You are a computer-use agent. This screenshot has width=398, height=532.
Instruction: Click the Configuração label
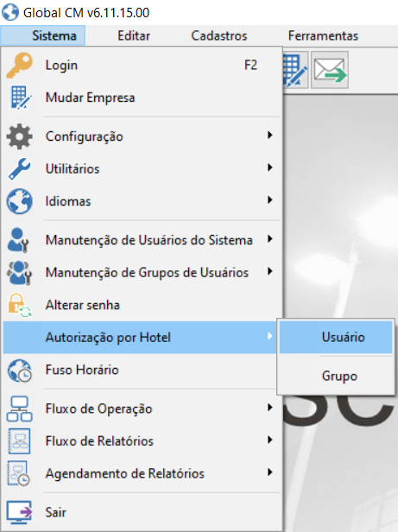[x=84, y=136]
